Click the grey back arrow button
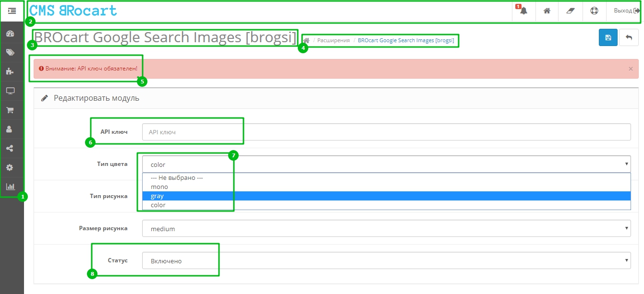The image size is (644, 294). [x=629, y=37]
